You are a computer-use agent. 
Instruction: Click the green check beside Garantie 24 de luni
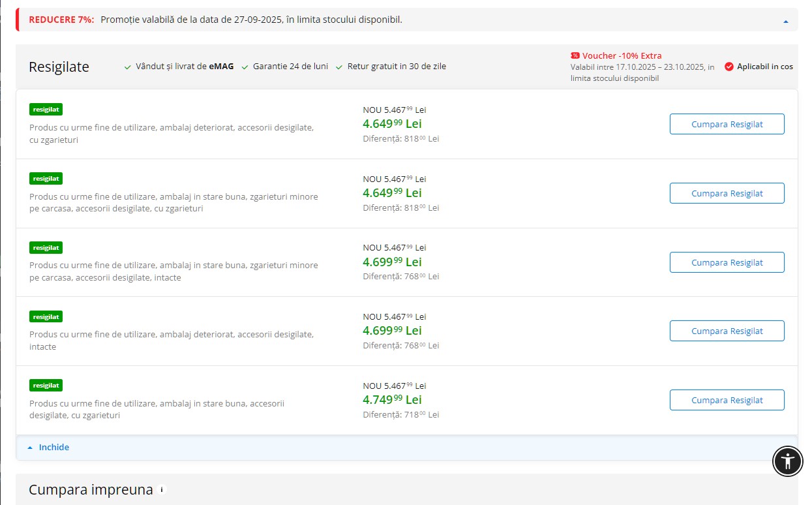245,67
